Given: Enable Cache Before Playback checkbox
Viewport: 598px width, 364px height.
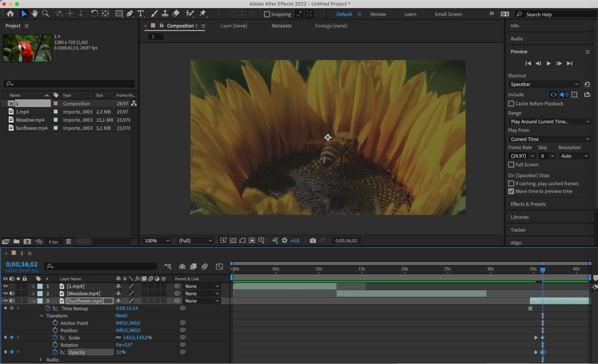Looking at the screenshot, I should [x=511, y=103].
